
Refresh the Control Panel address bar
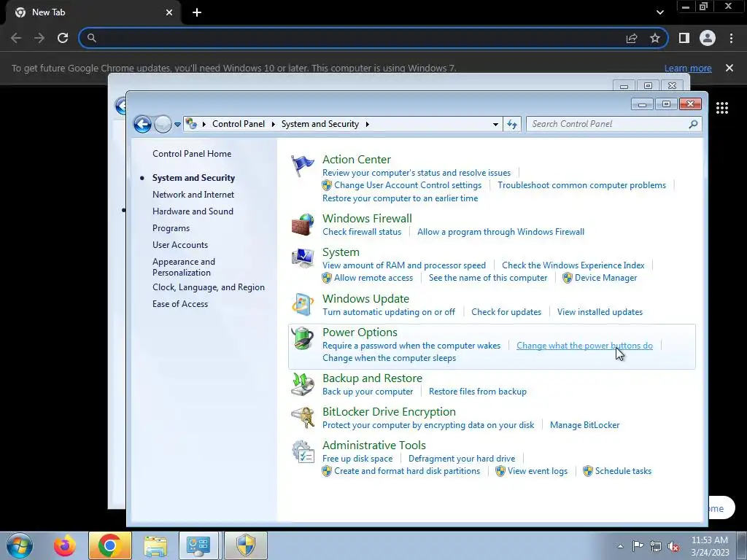tap(512, 124)
